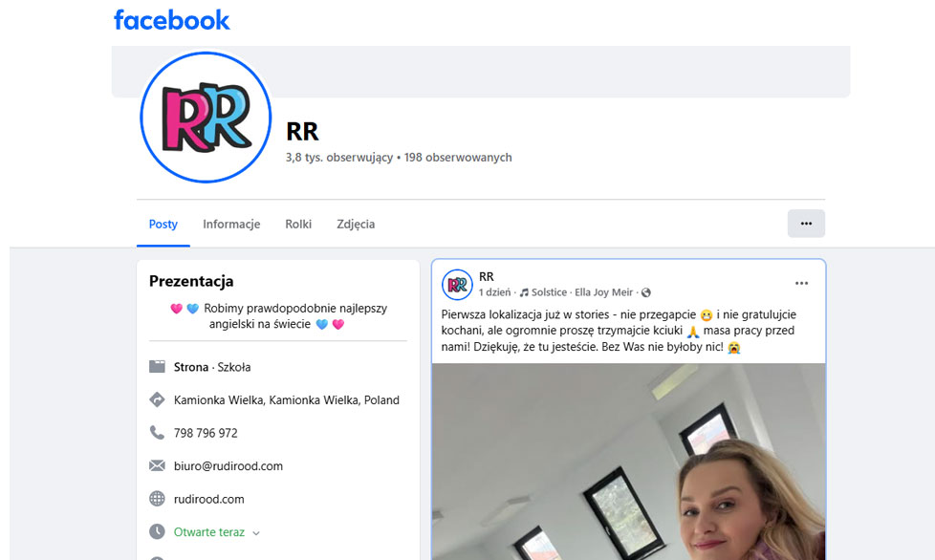Image resolution: width=935 pixels, height=560 pixels.
Task: Click the envelope icon next to biuro@rudirood.com
Action: pos(157,465)
